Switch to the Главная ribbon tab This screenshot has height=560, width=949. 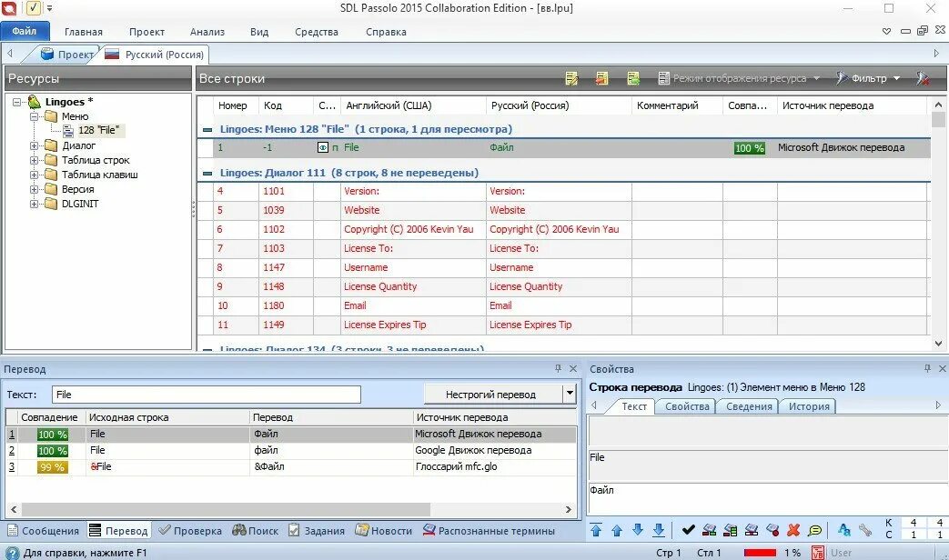coord(84,32)
